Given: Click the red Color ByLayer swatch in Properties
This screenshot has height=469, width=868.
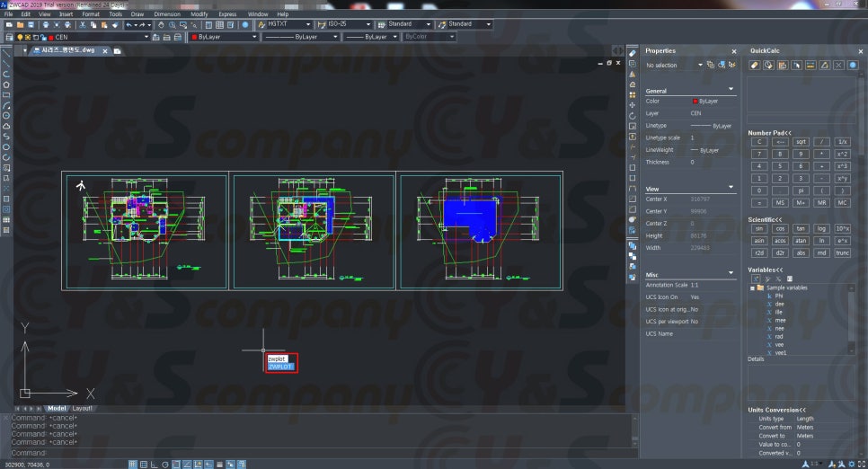Looking at the screenshot, I should click(695, 102).
